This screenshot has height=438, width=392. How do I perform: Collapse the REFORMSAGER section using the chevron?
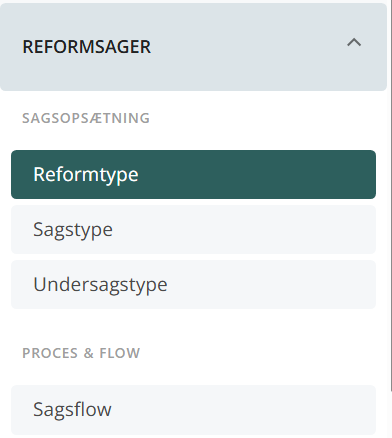pyautogui.click(x=354, y=43)
